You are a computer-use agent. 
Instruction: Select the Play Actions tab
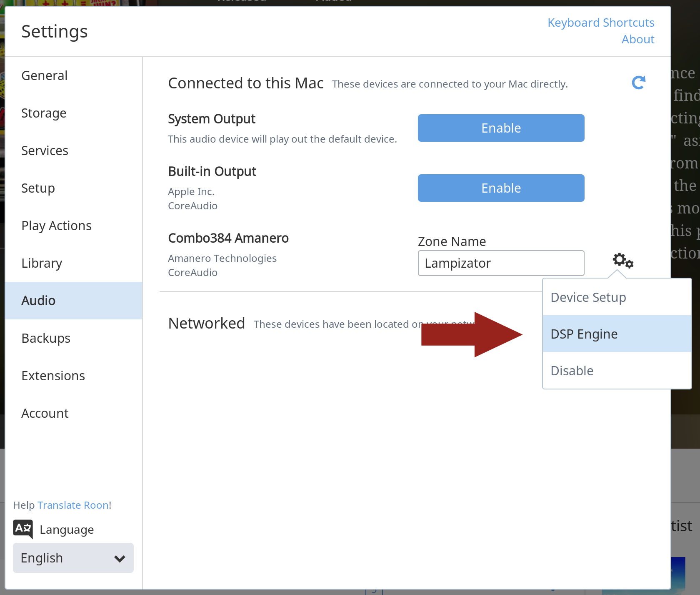(56, 226)
